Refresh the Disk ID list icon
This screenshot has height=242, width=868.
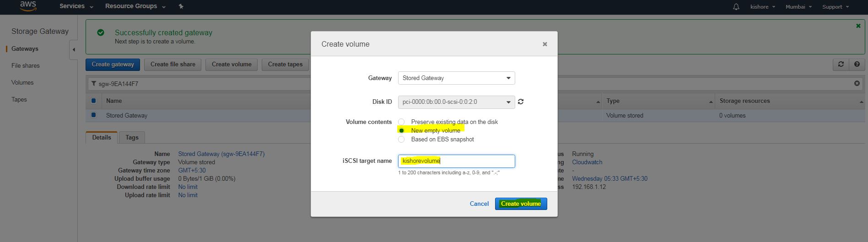pos(521,102)
